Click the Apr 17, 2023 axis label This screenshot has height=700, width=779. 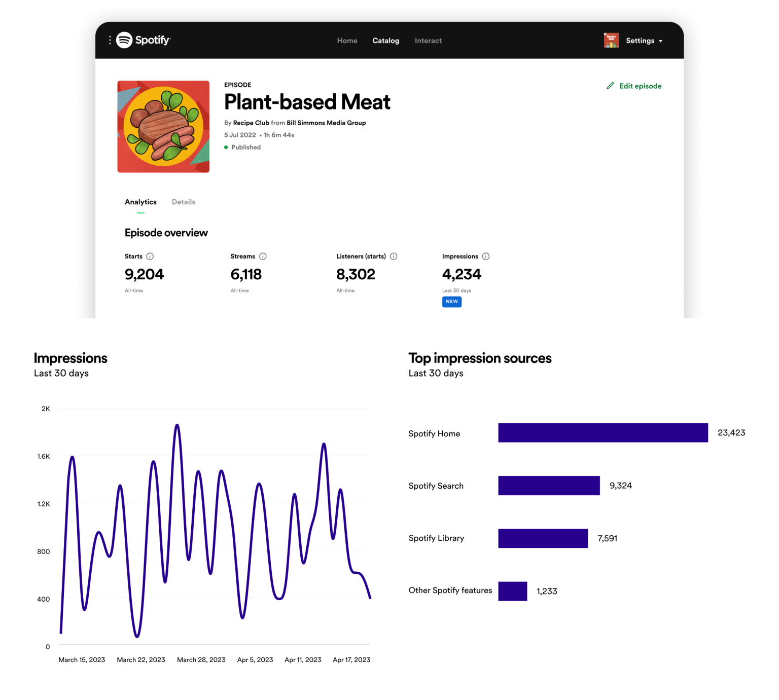point(351,659)
